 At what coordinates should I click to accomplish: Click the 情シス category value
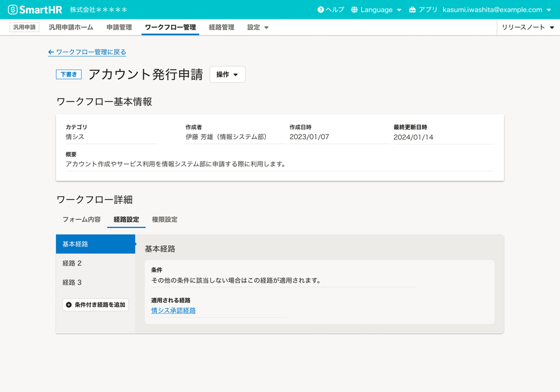[x=75, y=137]
